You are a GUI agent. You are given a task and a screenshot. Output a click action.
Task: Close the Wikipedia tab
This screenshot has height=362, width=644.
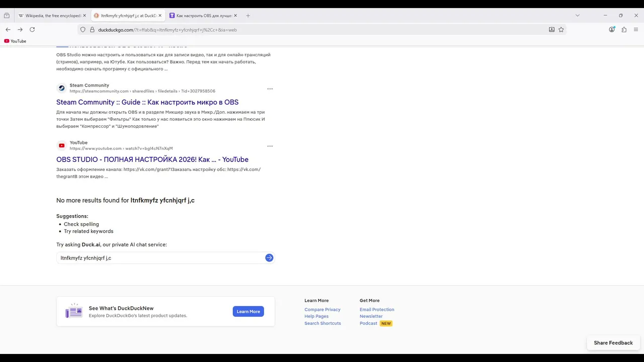(84, 16)
